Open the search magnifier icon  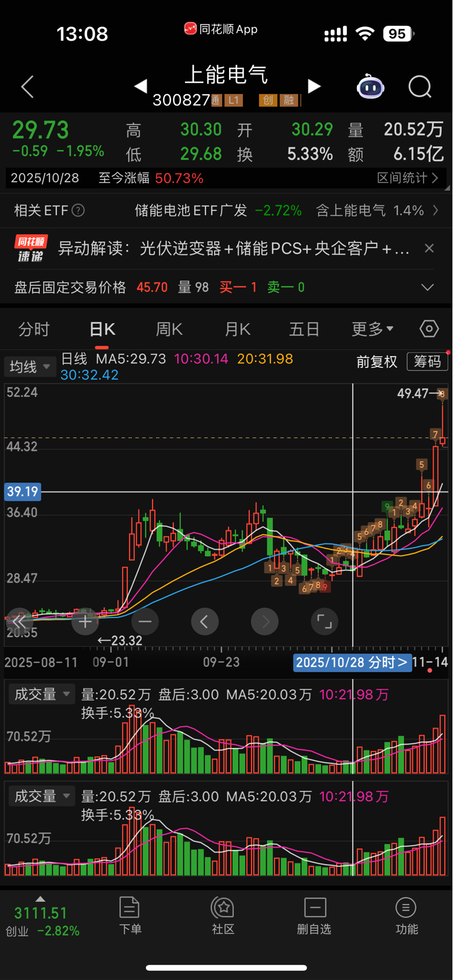point(420,87)
